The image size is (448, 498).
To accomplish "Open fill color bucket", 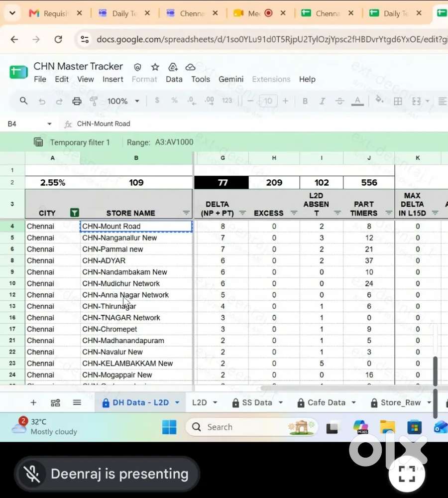I will [x=379, y=100].
